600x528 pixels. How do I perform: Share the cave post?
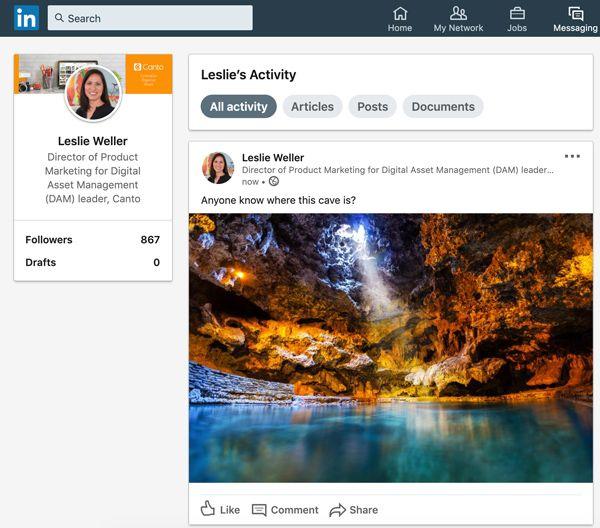coord(354,509)
